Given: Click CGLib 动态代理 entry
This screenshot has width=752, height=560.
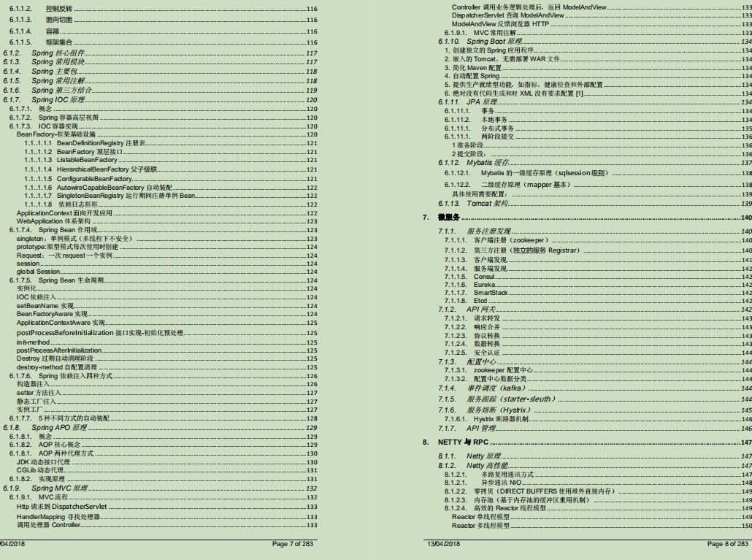Looking at the screenshot, I should coord(167,470).
